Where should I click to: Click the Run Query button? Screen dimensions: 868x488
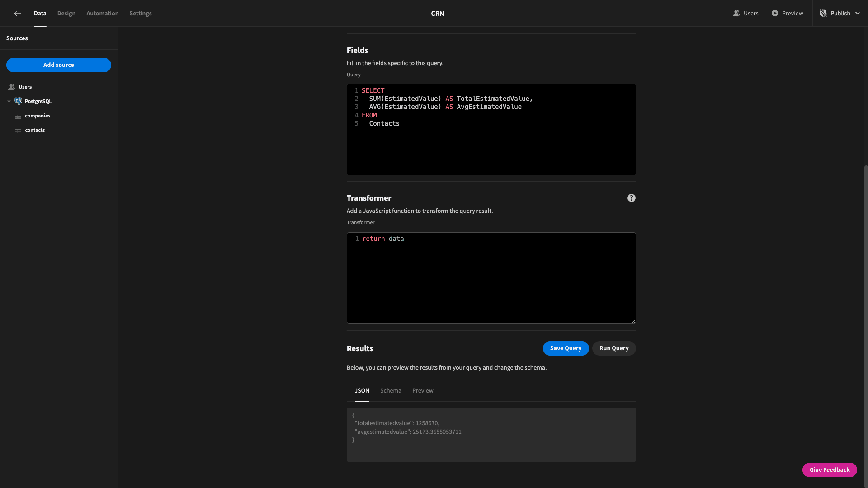point(614,348)
